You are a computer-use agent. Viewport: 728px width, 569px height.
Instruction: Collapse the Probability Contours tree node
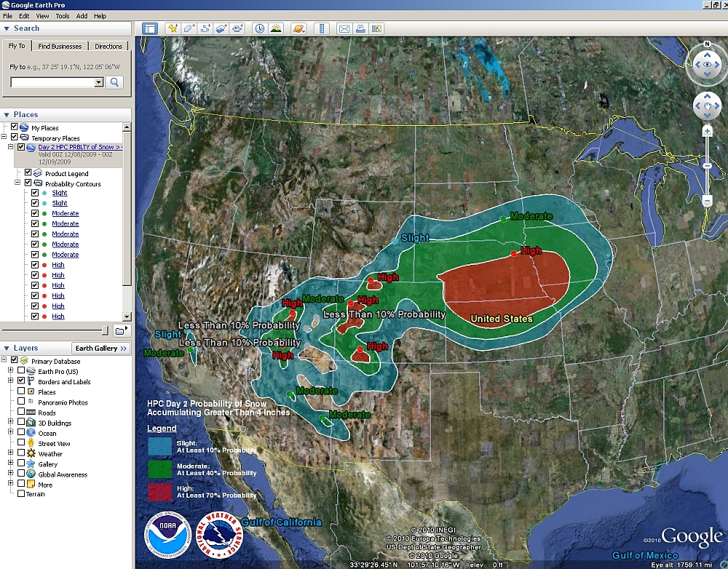pyautogui.click(x=17, y=183)
